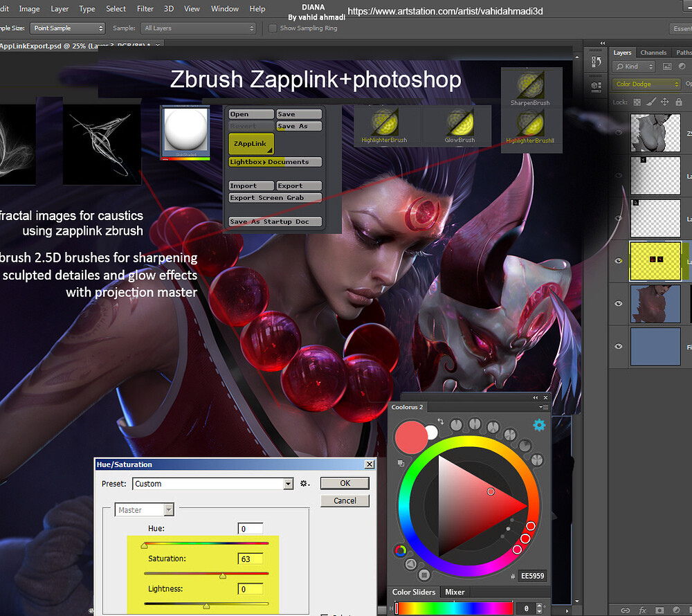
Task: Collapse the right panel dock arrows
Action: (x=603, y=43)
